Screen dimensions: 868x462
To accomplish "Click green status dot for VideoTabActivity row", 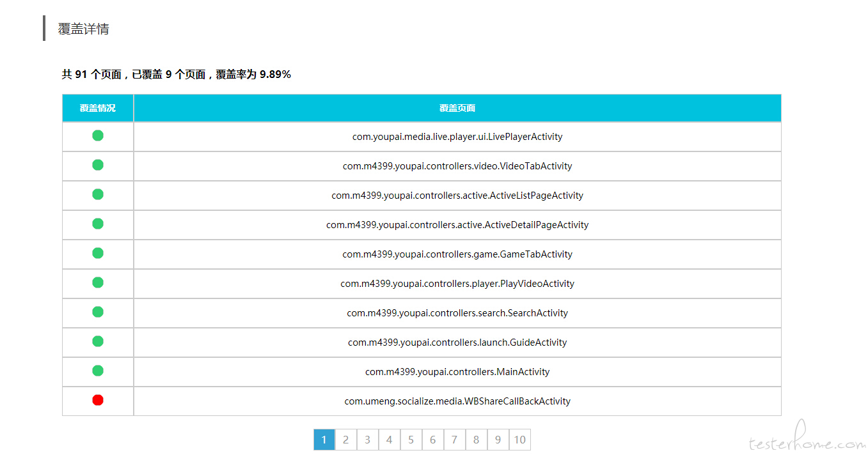I will pyautogui.click(x=98, y=165).
